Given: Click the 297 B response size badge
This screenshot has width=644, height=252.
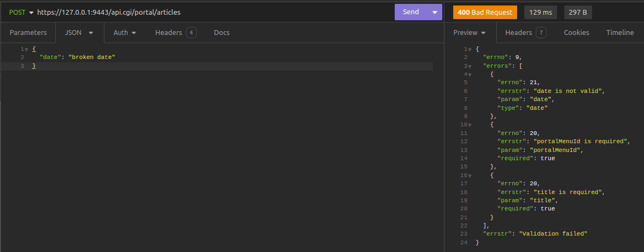Looking at the screenshot, I should point(578,12).
